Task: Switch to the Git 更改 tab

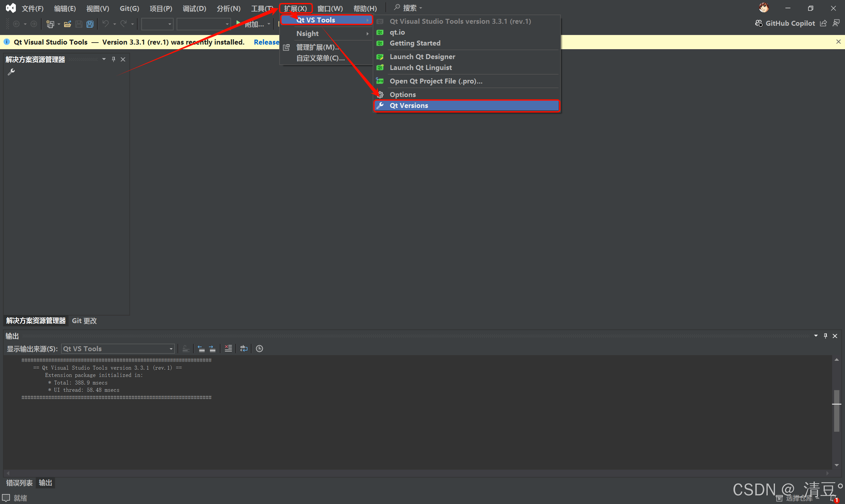Action: point(84,320)
